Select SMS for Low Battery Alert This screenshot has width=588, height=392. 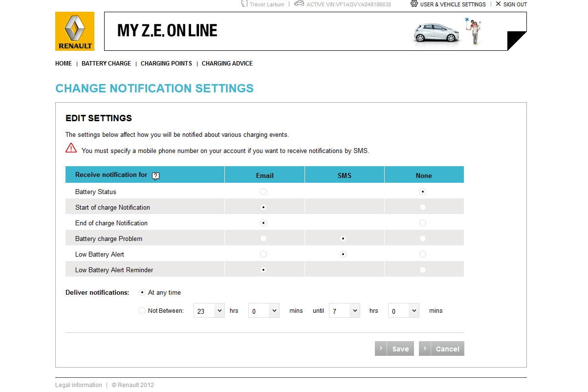pyautogui.click(x=343, y=254)
